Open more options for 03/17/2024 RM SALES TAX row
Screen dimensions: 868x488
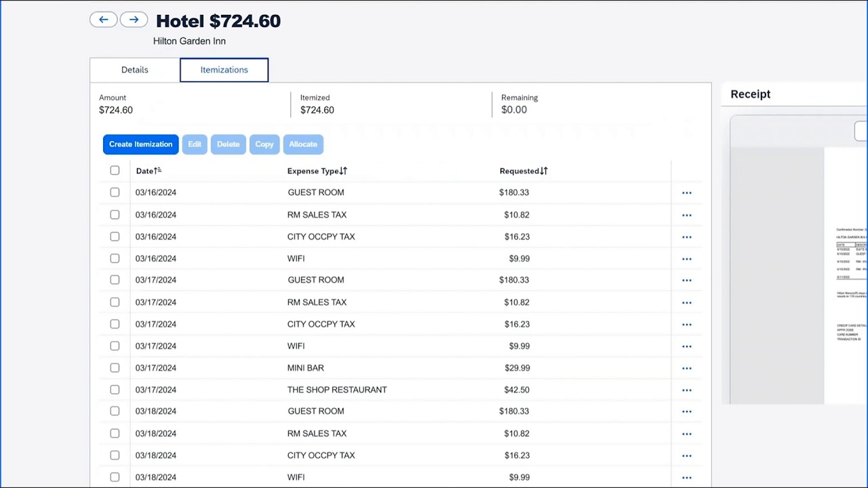coord(687,303)
